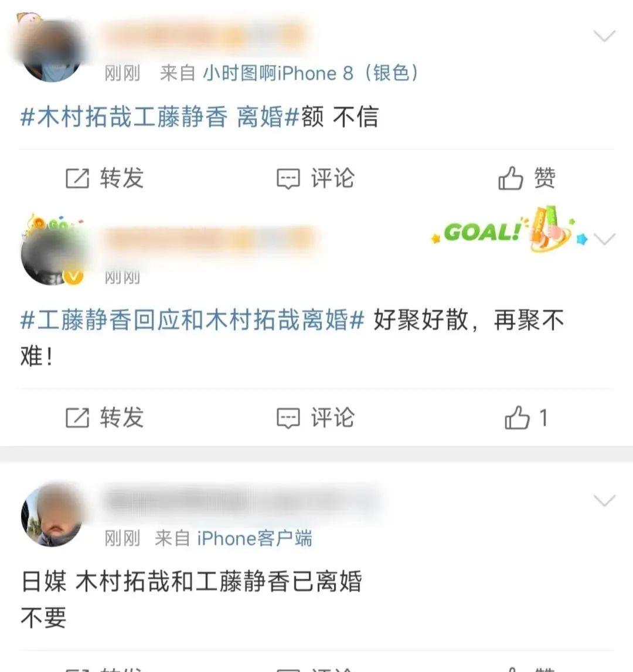This screenshot has height=672, width=633.
Task: Expand the first post's chevron menu
Action: click(x=604, y=36)
